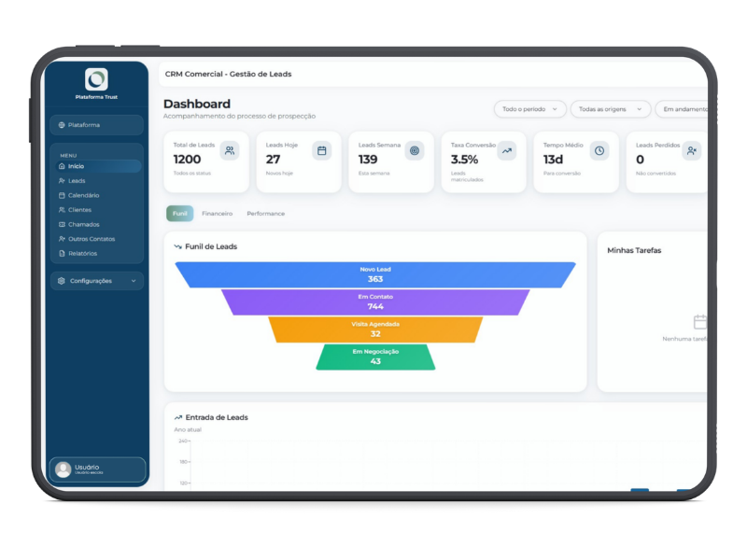Click the Em Negociação funnel stage

375,357
